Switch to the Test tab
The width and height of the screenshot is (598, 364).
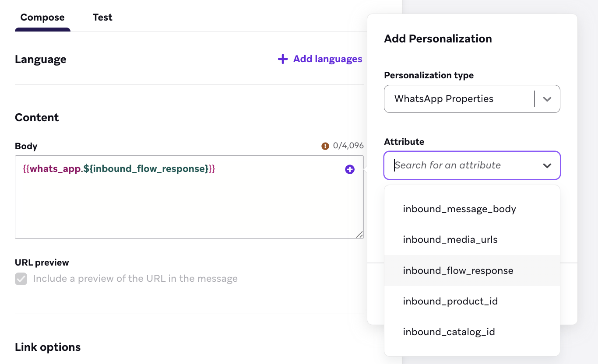tap(102, 17)
